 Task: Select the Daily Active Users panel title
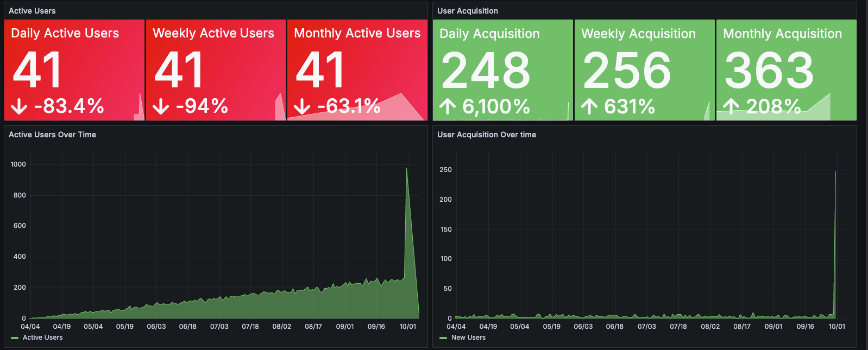(x=65, y=33)
